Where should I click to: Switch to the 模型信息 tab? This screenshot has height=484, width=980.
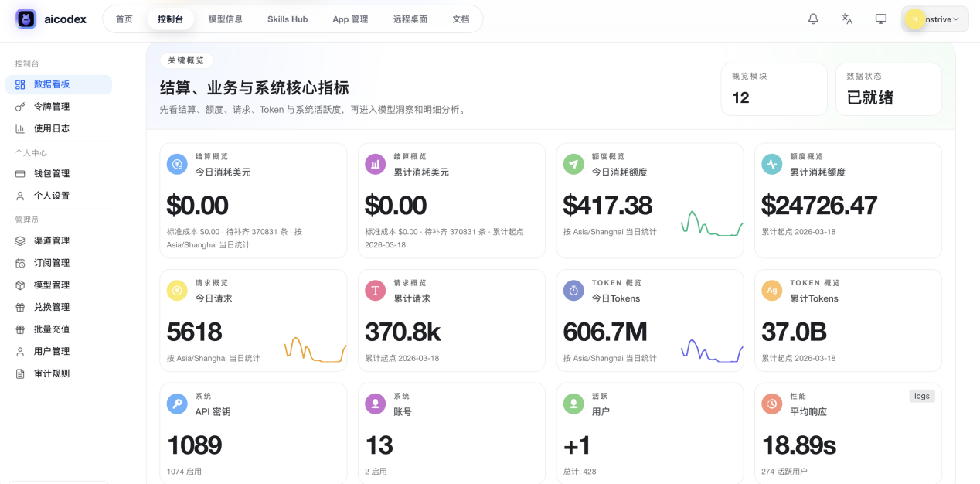click(225, 19)
